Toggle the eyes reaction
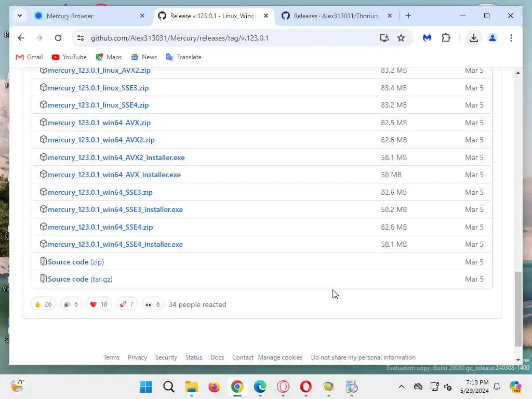Viewport: 532px width, 399px height. (x=153, y=304)
